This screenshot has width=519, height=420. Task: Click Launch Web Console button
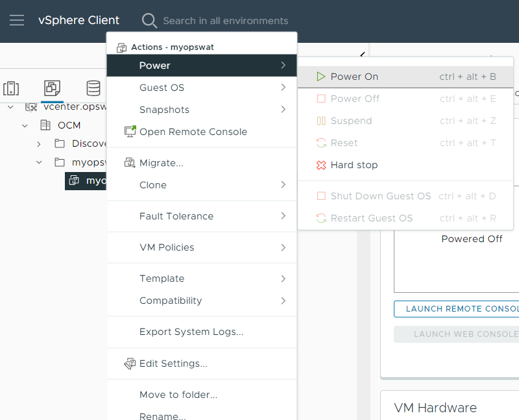457,334
